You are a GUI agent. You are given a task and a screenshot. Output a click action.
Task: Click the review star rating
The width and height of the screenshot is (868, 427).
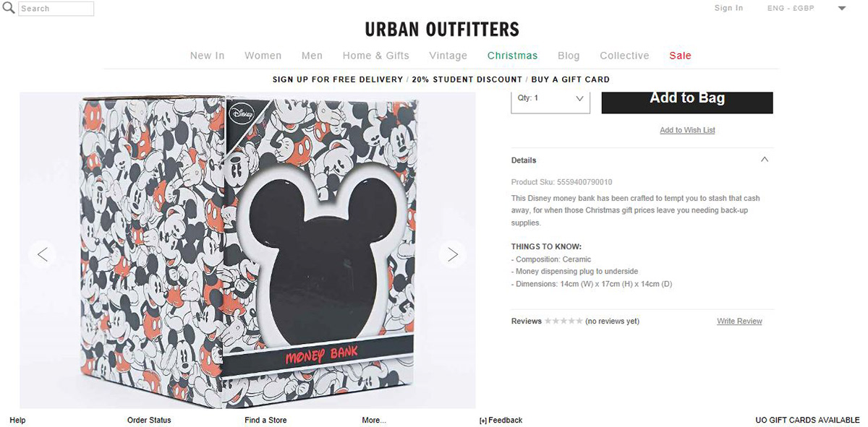coord(563,321)
